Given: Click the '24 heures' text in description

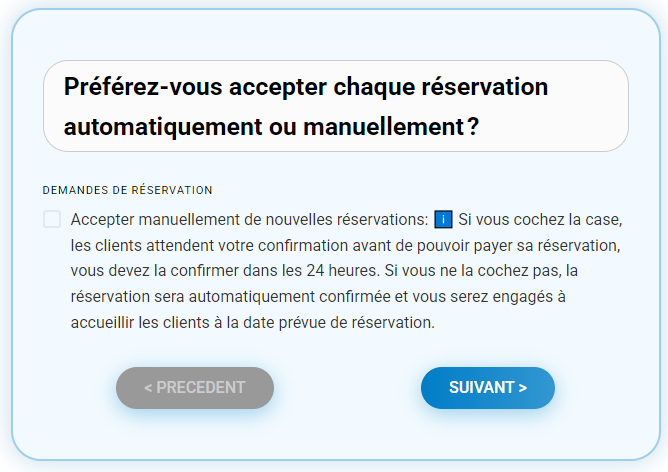Looking at the screenshot, I should 342,271.
